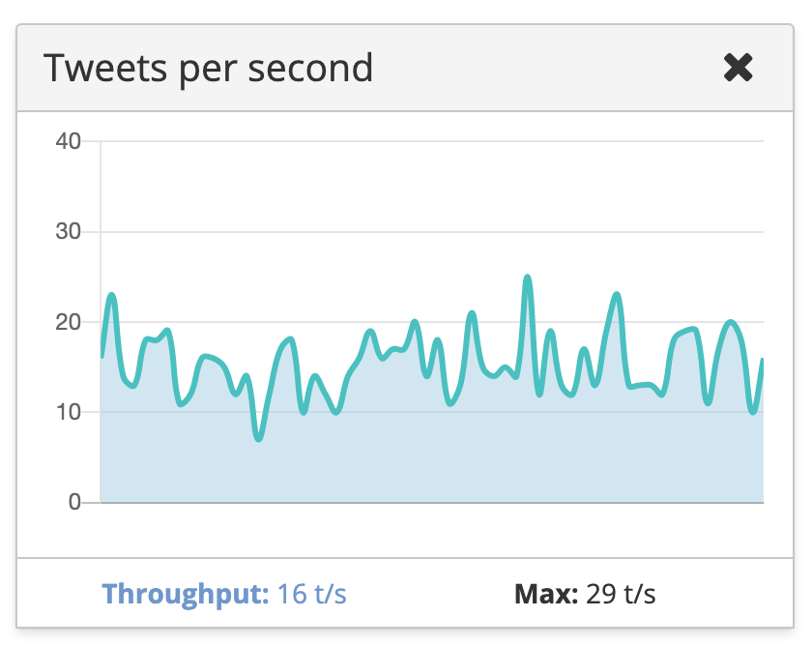Select the Throughput label in the footer
Image resolution: width=812 pixels, height=646 pixels.
point(185,593)
